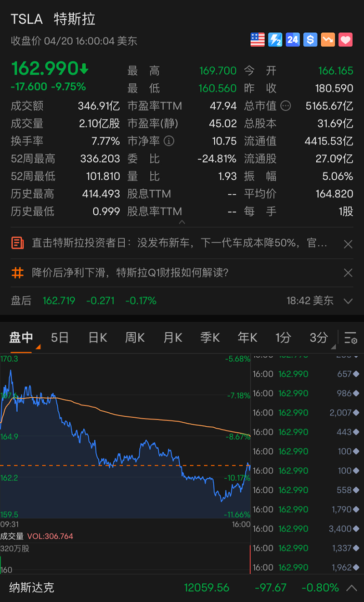Tap the 今开 value 166.165
This screenshot has width=364, height=602.
[x=336, y=71]
